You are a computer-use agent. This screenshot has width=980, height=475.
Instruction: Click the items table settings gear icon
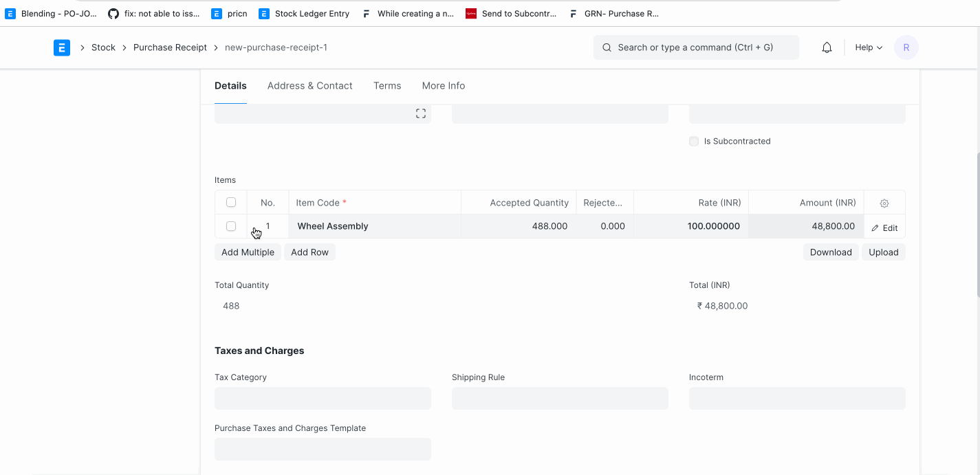(884, 203)
